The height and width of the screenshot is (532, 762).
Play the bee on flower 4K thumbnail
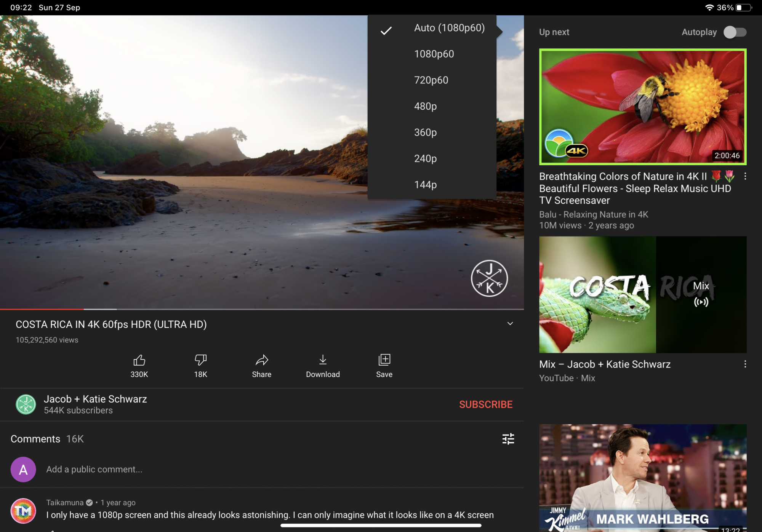click(x=643, y=107)
